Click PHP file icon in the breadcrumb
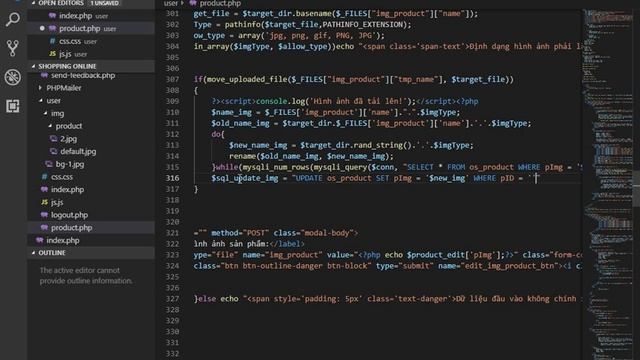 (193, 3)
